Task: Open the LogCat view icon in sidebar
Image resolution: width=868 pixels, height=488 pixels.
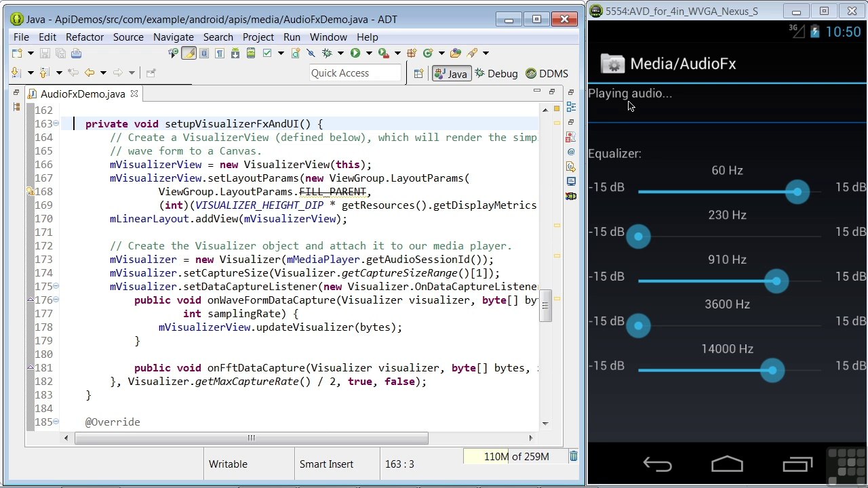Action: coord(571,197)
